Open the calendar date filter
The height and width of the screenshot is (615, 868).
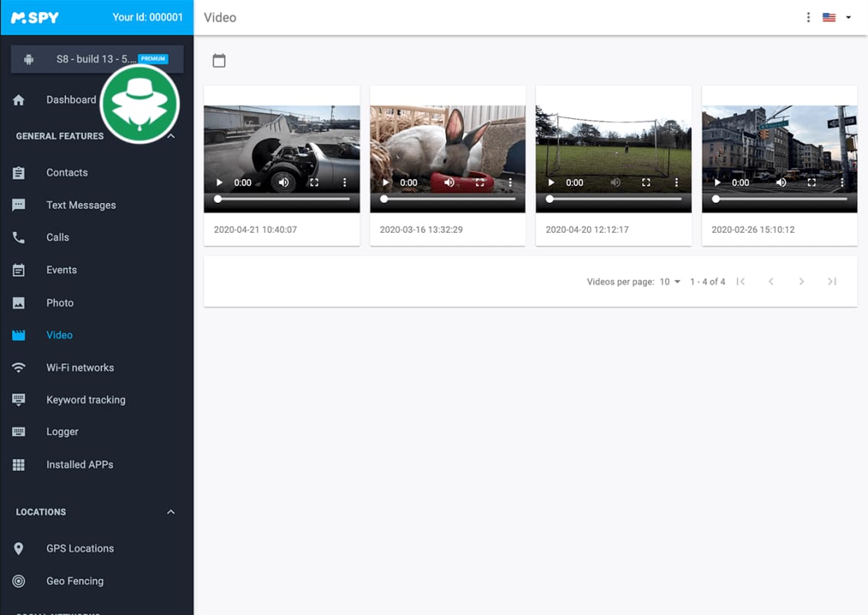(219, 60)
